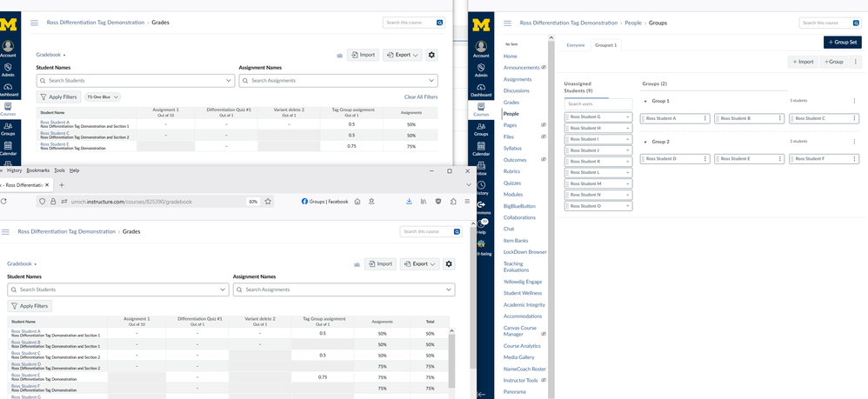Open Export dropdown in top-left Gradebook window
Image resolution: width=868 pixels, height=399 pixels.
pos(403,55)
